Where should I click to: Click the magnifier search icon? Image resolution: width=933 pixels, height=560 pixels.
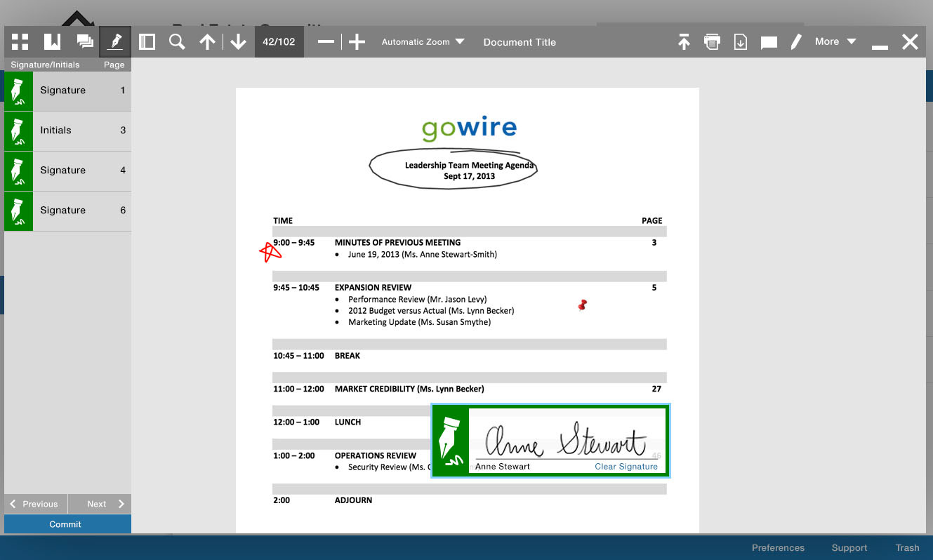point(177,42)
